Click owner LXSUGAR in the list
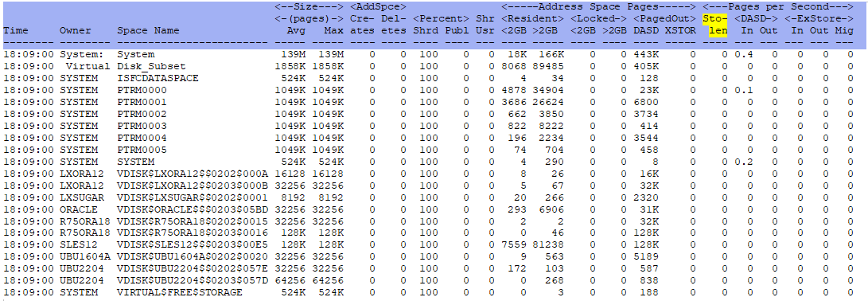 point(79,197)
